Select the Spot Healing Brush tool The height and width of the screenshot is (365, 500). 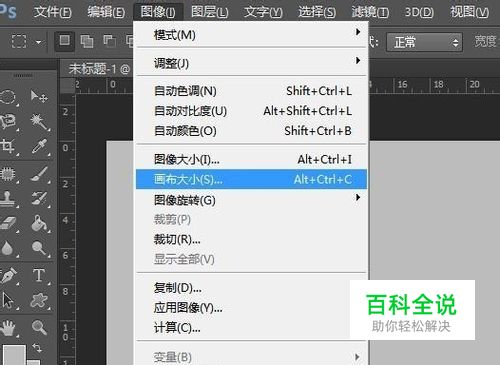pos(8,174)
